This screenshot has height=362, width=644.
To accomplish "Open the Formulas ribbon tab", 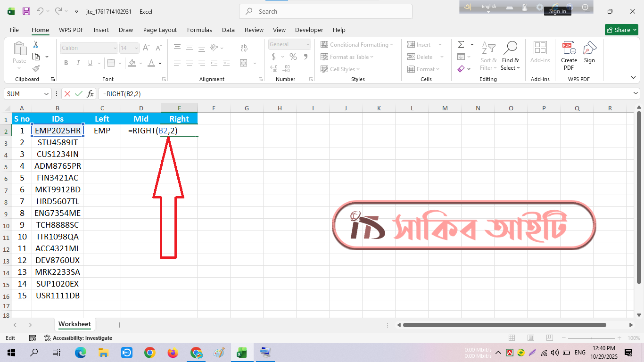I will [x=199, y=30].
